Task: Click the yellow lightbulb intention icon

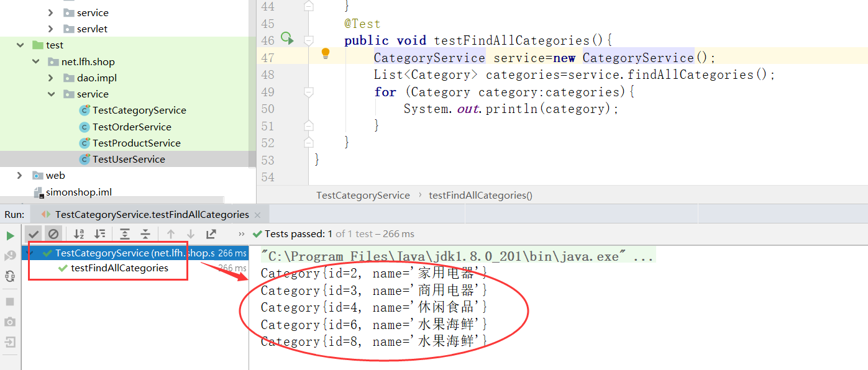Action: (325, 54)
